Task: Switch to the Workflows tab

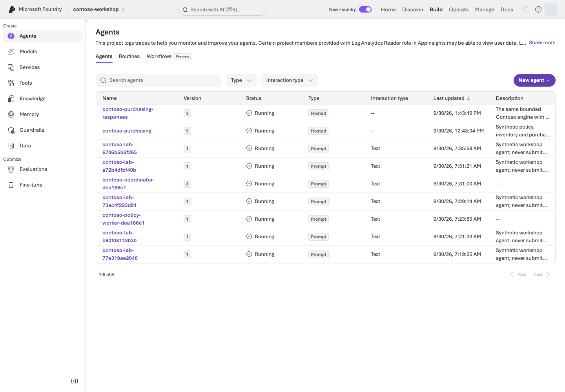Action: [x=159, y=56]
